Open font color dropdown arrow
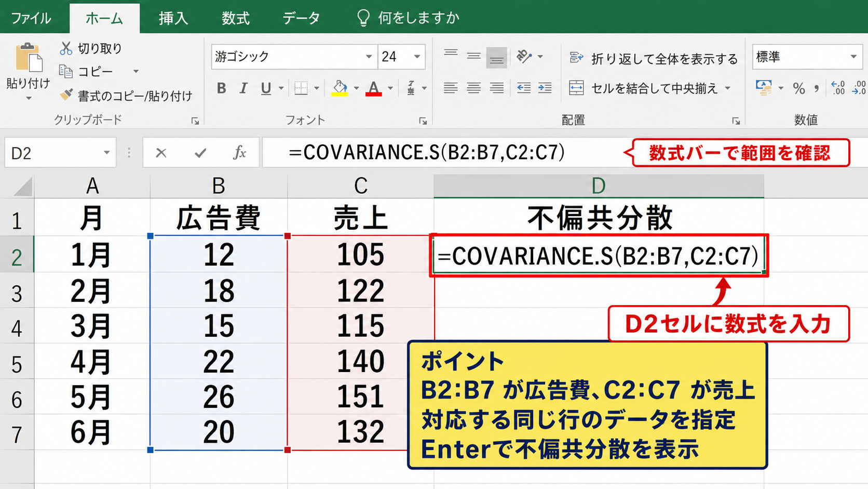Image resolution: width=868 pixels, height=489 pixels. click(390, 88)
